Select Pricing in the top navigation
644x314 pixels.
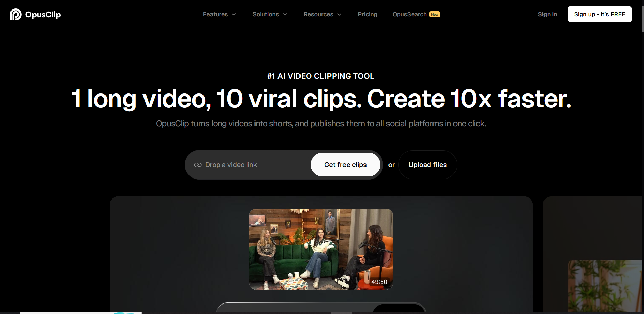coord(368,14)
